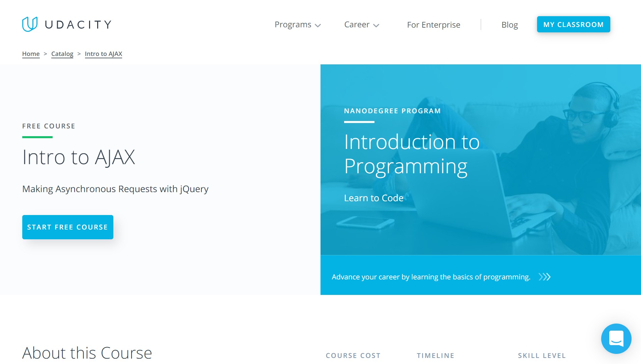Open the chat support bubble
This screenshot has height=364, width=641.
(x=616, y=338)
